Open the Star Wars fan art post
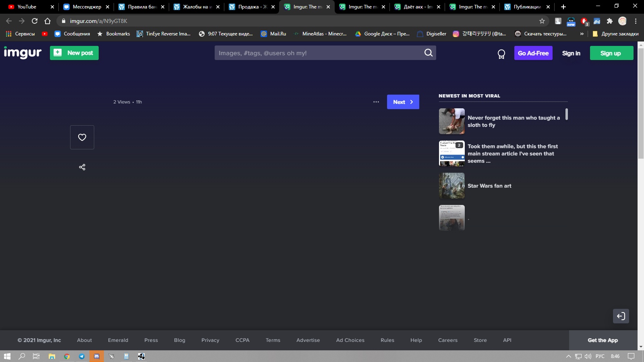The height and width of the screenshot is (362, 644). [489, 186]
